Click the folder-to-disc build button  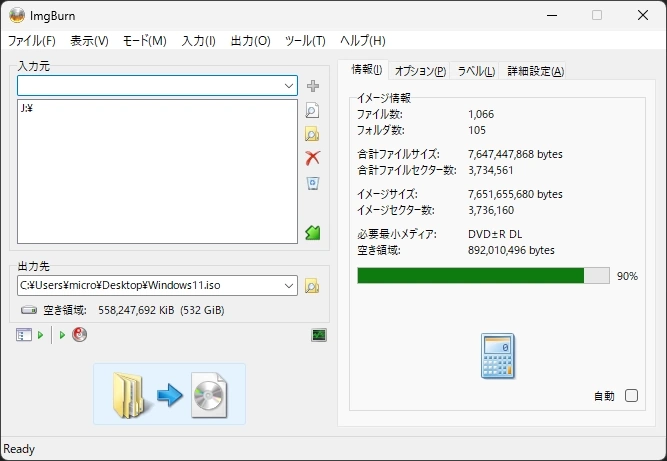click(169, 394)
